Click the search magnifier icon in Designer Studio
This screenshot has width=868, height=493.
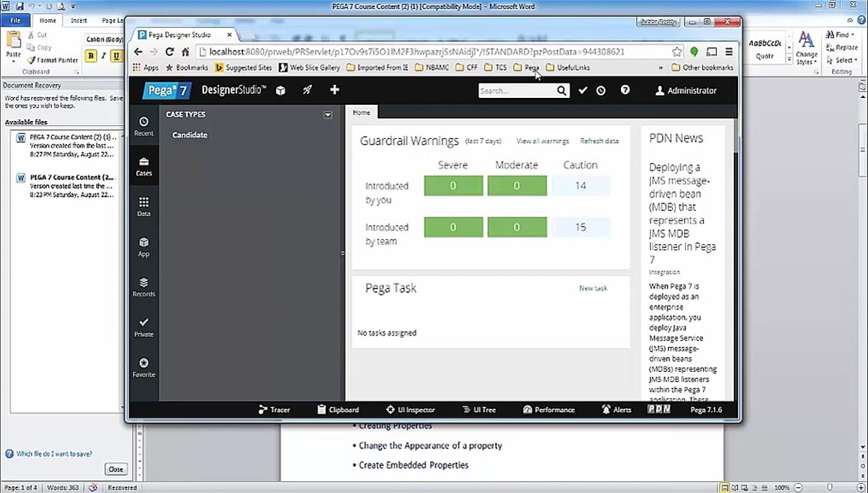[561, 90]
